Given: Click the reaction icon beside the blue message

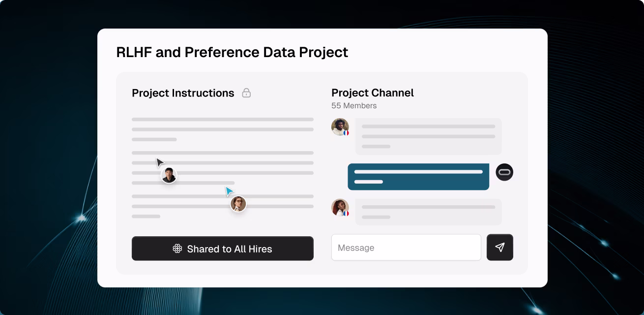Looking at the screenshot, I should [x=504, y=172].
